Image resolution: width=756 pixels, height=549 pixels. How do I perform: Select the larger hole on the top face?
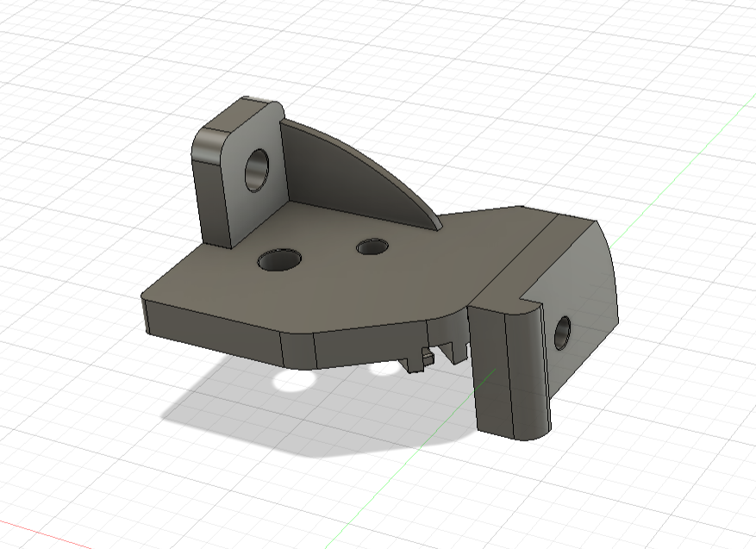(x=279, y=259)
